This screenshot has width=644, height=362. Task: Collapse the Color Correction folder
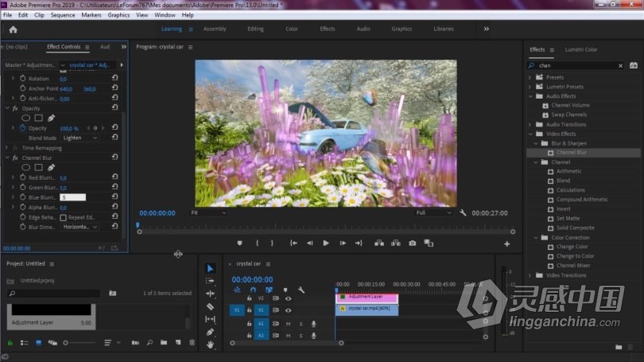click(536, 238)
